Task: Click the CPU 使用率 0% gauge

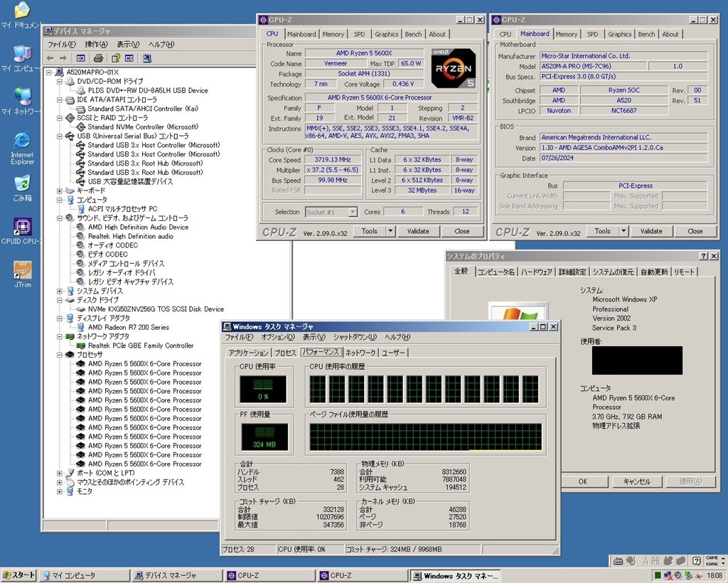Action: point(263,389)
